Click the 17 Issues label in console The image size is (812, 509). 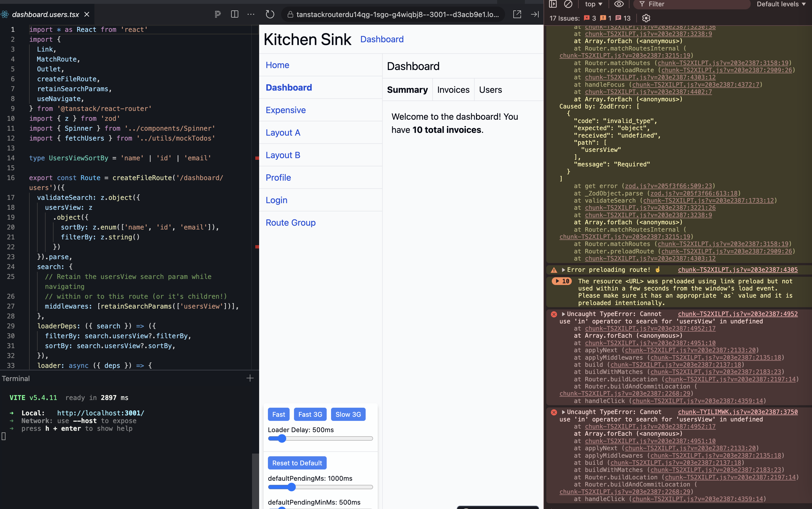point(564,18)
